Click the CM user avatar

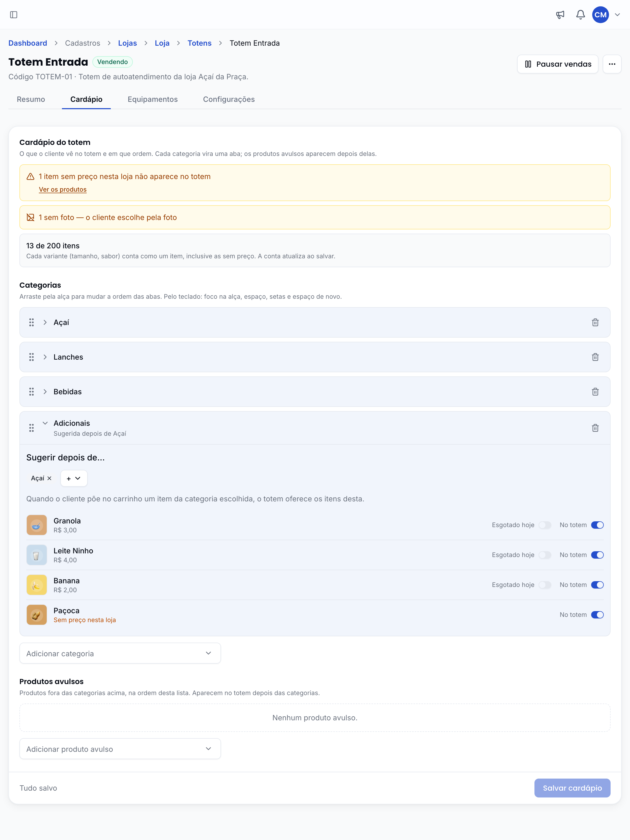600,15
